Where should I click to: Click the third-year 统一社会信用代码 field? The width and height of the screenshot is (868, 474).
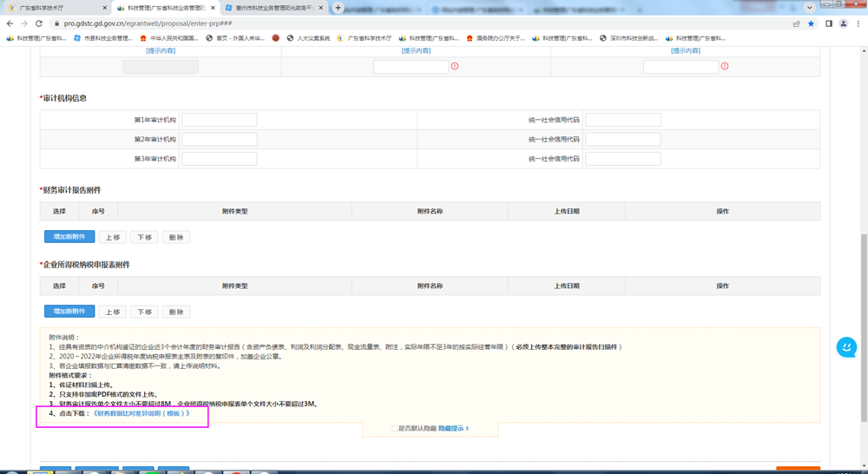622,158
